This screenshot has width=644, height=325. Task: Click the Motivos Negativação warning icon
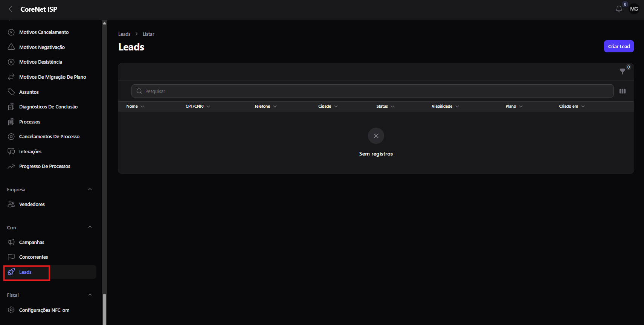pyautogui.click(x=11, y=47)
